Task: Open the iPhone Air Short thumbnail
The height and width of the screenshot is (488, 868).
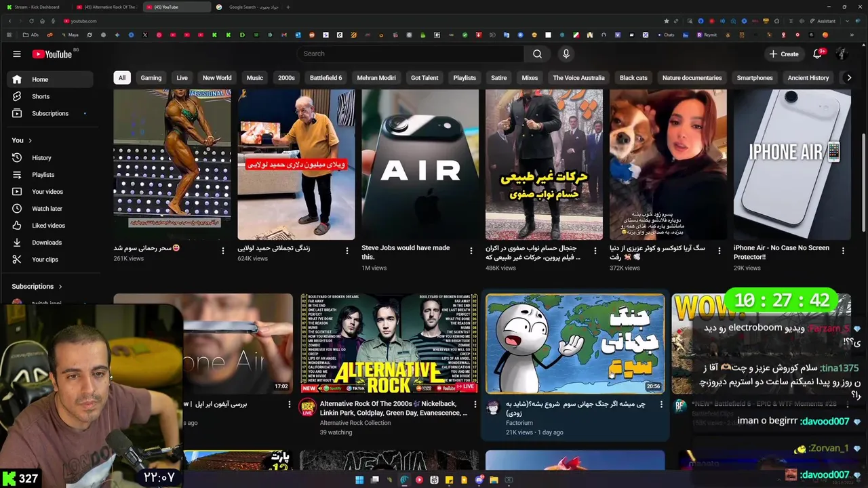Action: point(792,165)
